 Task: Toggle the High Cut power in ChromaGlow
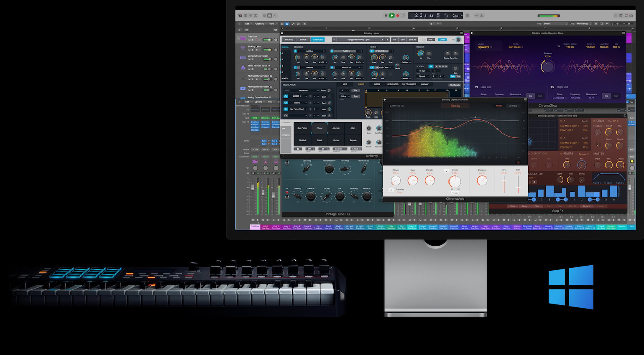[x=553, y=87]
